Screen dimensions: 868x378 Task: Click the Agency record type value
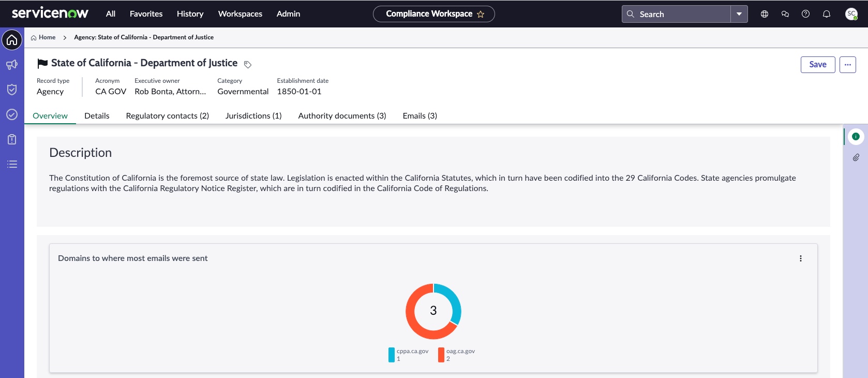coord(50,92)
